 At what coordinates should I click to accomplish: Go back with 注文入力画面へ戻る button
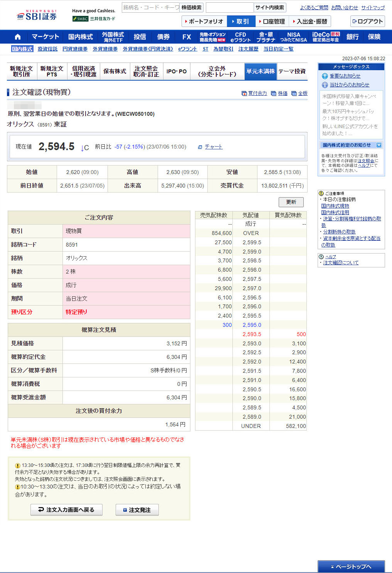click(x=67, y=510)
